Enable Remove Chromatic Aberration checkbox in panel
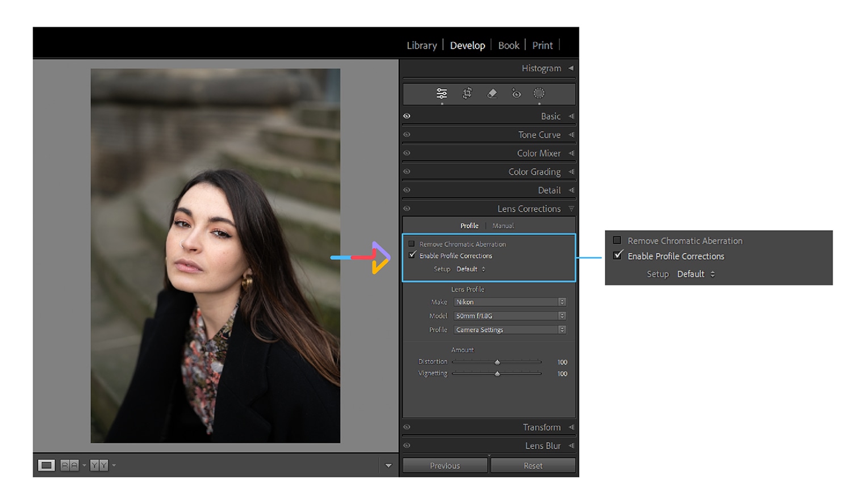 tap(412, 244)
